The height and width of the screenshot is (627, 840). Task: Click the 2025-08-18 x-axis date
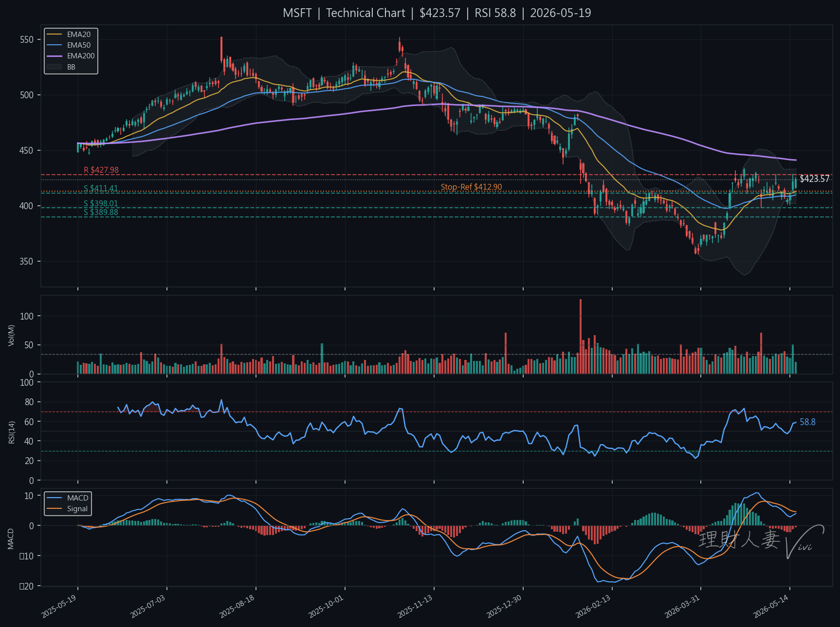[x=237, y=606]
